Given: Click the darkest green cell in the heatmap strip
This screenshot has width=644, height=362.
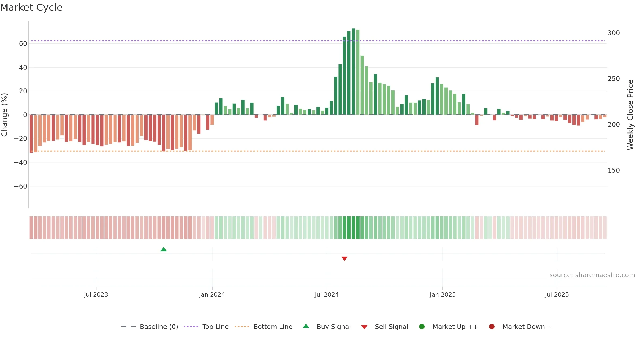Looking at the screenshot, I should [353, 228].
